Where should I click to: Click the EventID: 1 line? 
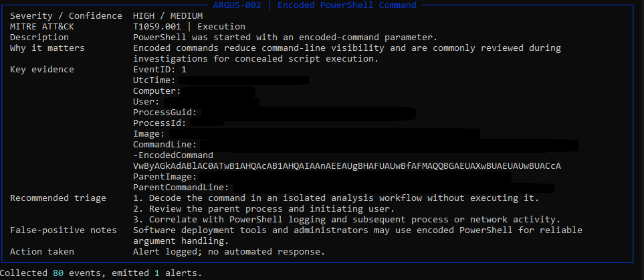pyautogui.click(x=159, y=70)
